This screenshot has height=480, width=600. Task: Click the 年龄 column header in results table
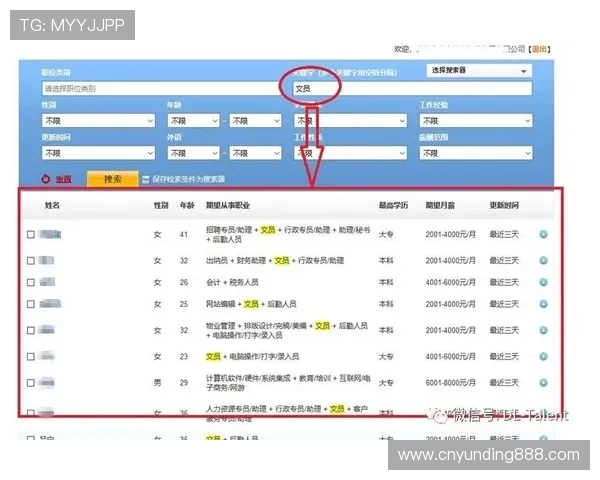(x=187, y=205)
